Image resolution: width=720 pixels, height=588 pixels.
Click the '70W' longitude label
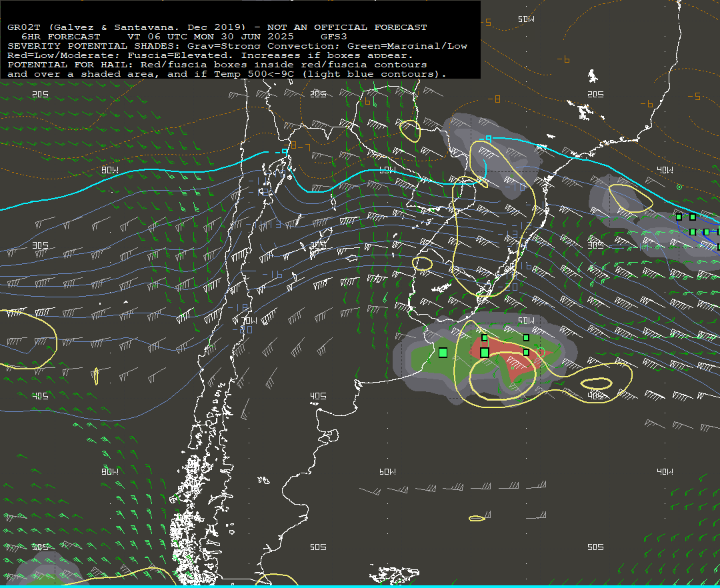click(x=249, y=321)
